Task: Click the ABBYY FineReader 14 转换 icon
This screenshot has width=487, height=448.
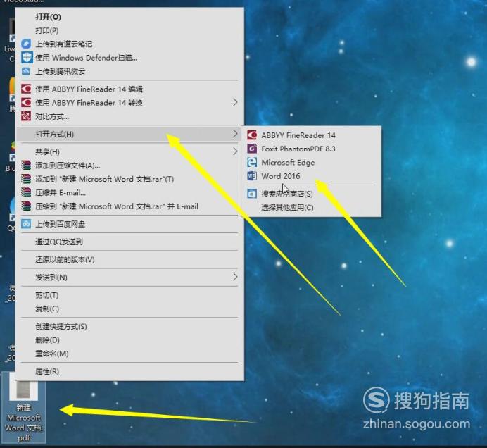Action: (x=26, y=102)
